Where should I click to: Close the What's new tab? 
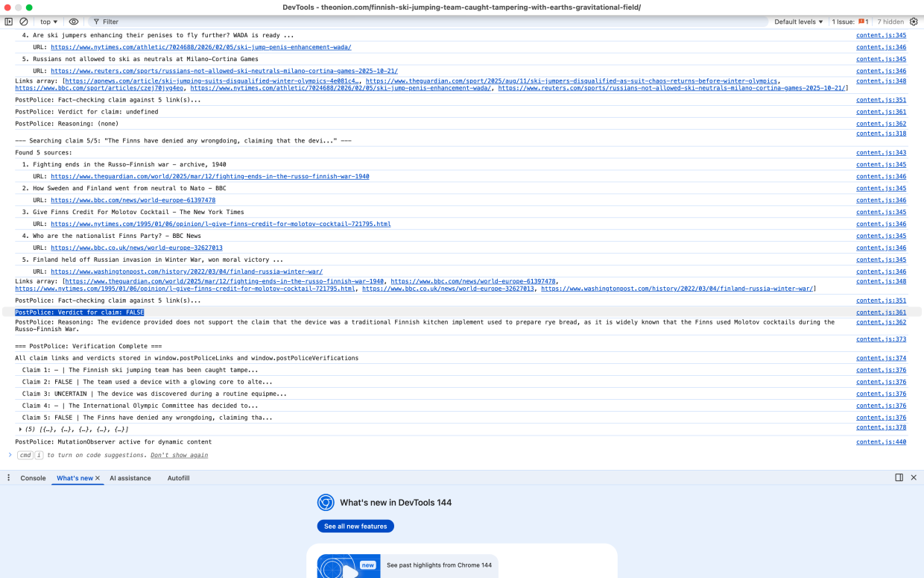tap(98, 478)
